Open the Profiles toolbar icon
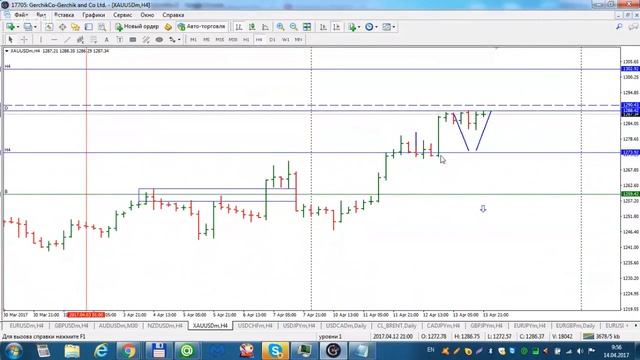The image size is (640, 360). click(x=27, y=27)
